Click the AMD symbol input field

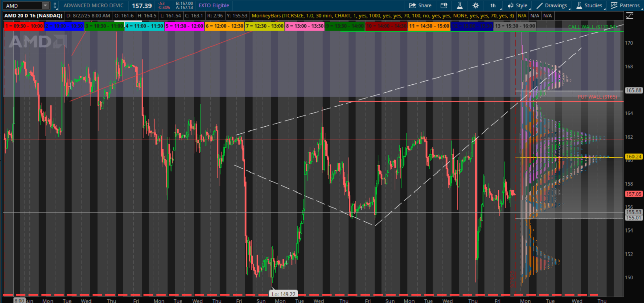click(22, 6)
